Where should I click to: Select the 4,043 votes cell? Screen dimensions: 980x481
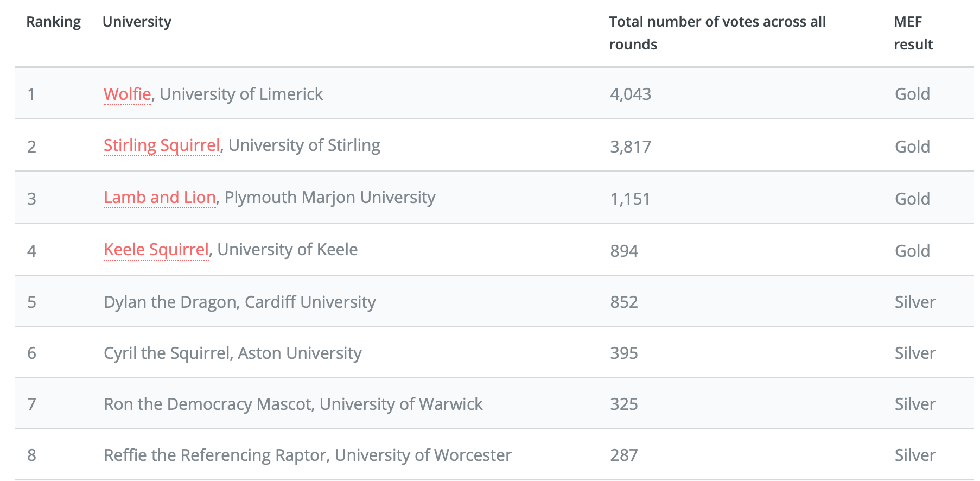pyautogui.click(x=630, y=94)
